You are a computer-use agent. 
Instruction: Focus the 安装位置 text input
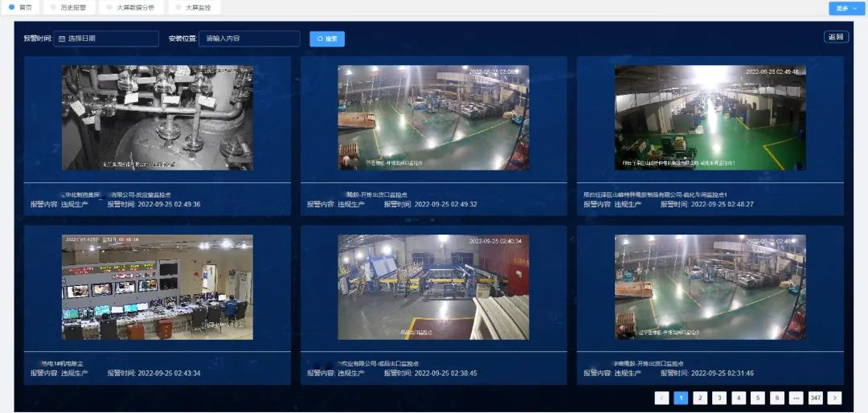(249, 39)
